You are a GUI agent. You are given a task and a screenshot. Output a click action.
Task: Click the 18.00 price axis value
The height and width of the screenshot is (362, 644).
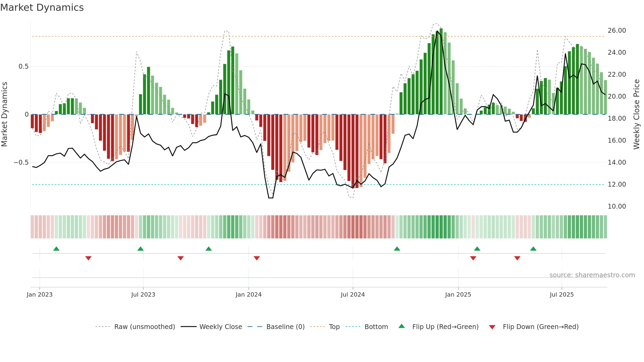pos(617,119)
